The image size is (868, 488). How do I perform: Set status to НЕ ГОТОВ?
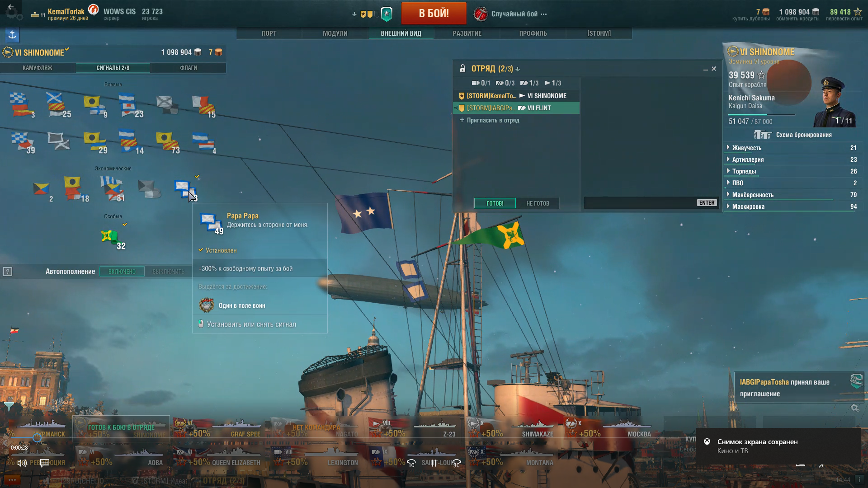538,203
